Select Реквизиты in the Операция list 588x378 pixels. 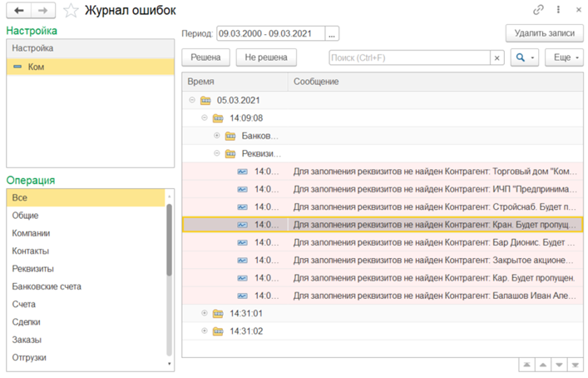pyautogui.click(x=32, y=268)
